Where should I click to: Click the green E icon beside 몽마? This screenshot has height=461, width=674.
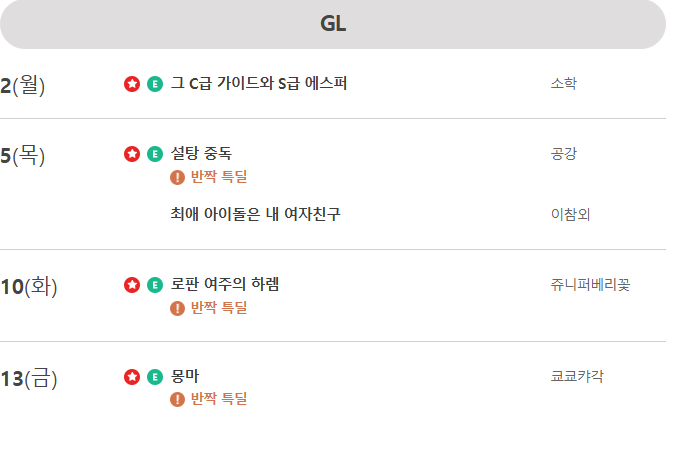click(x=154, y=377)
